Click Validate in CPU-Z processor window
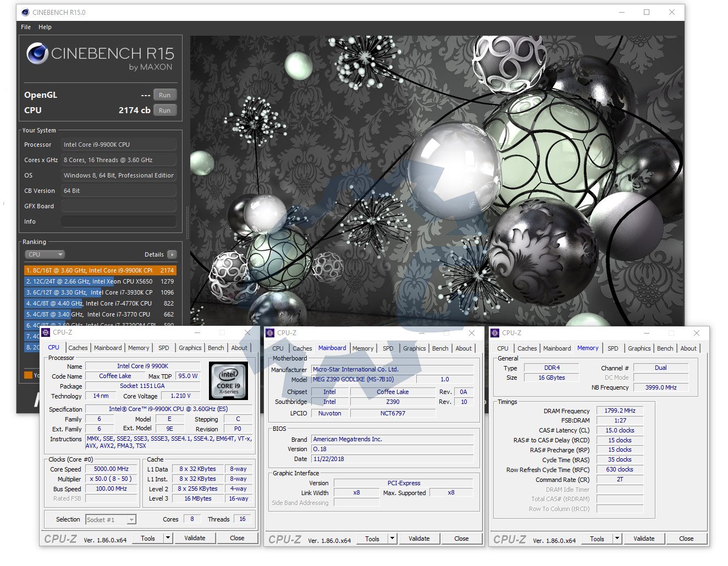The image size is (728, 566). tap(195, 539)
